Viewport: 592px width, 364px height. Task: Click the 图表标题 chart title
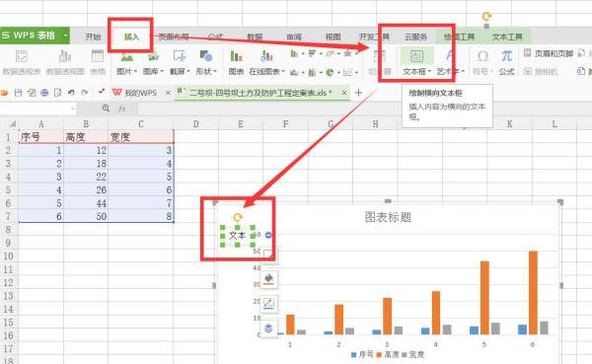388,217
